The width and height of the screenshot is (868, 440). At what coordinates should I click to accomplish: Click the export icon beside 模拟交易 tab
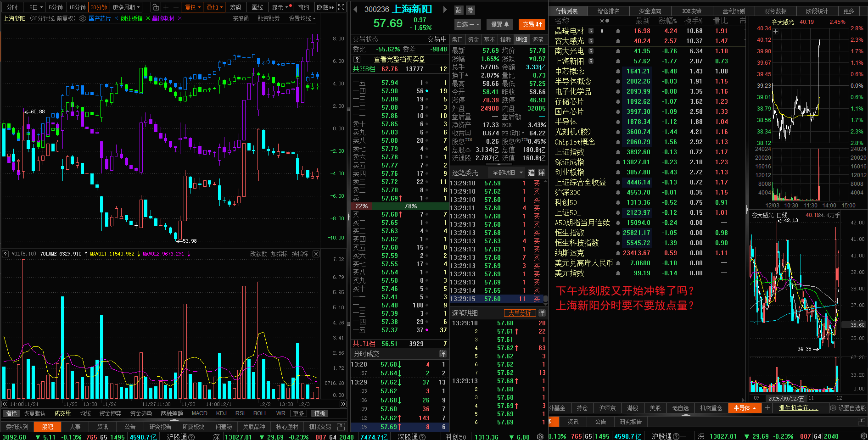[x=341, y=427]
